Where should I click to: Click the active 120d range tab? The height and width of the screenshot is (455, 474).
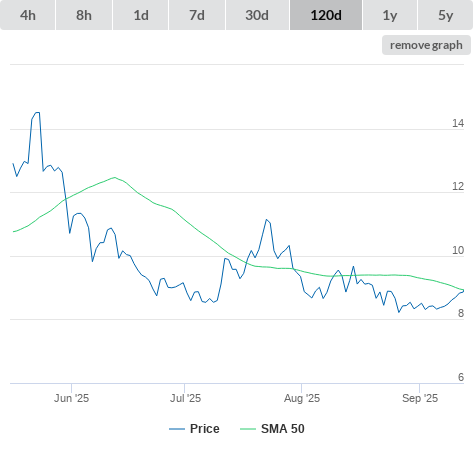click(326, 15)
